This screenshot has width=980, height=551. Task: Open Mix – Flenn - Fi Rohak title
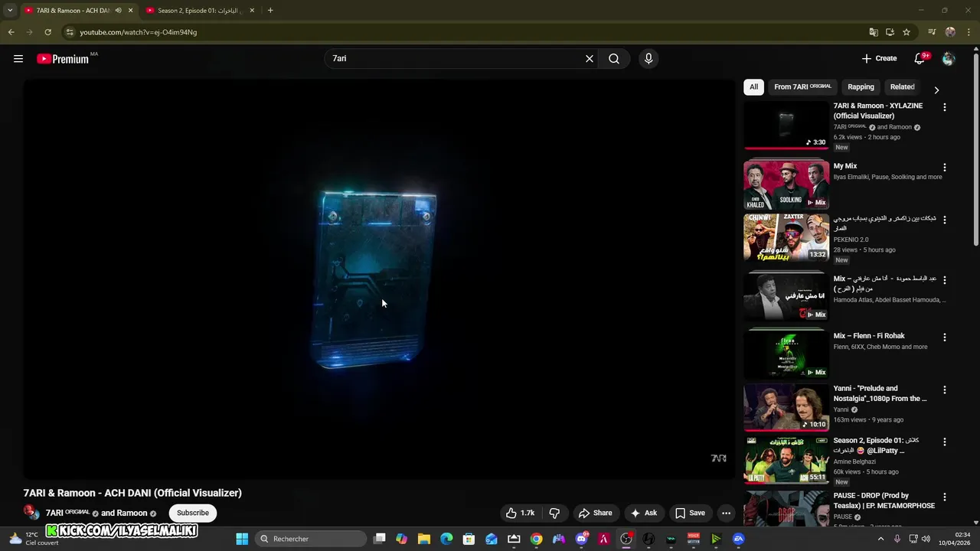[869, 336]
